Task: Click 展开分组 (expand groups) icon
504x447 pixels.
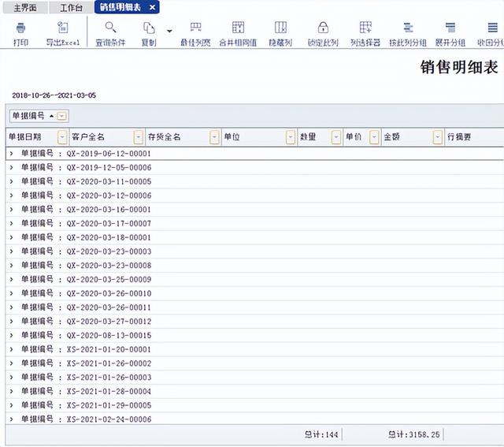Action: 450,28
